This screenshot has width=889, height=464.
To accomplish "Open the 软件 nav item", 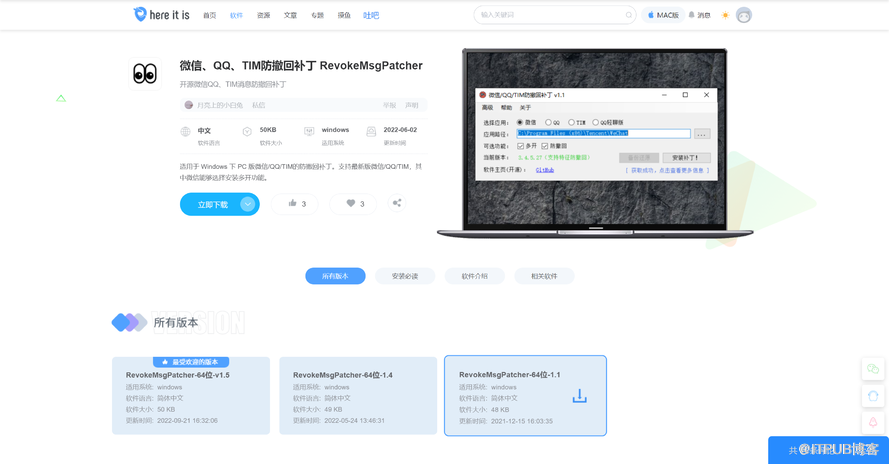I will (236, 15).
